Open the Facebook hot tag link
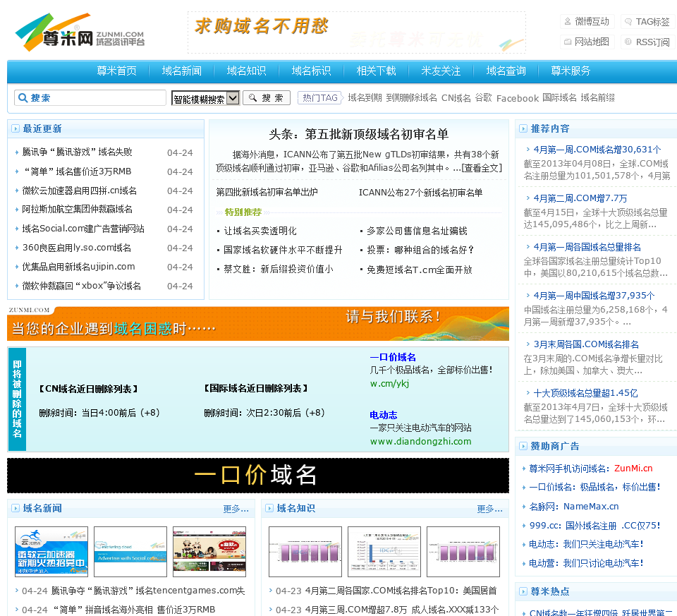677x616 pixels. [517, 98]
